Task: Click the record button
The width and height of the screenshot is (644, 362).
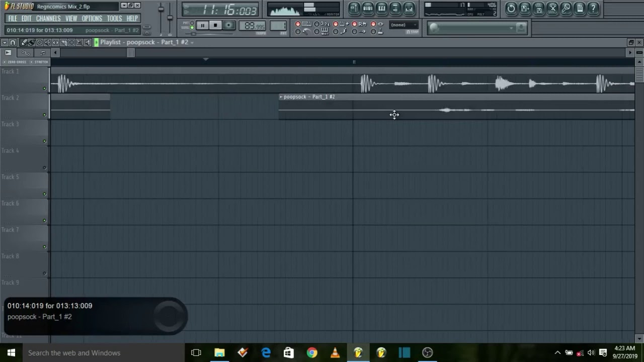Action: click(229, 25)
